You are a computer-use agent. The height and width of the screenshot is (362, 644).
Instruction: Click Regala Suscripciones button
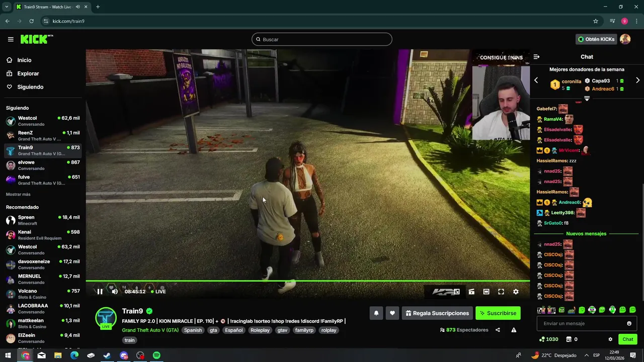[437, 313]
